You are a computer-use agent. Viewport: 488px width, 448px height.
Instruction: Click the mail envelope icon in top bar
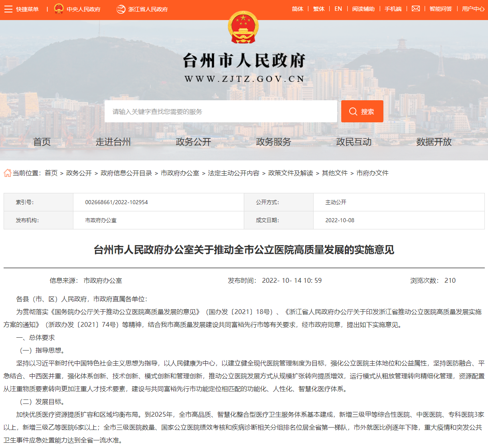click(415, 8)
